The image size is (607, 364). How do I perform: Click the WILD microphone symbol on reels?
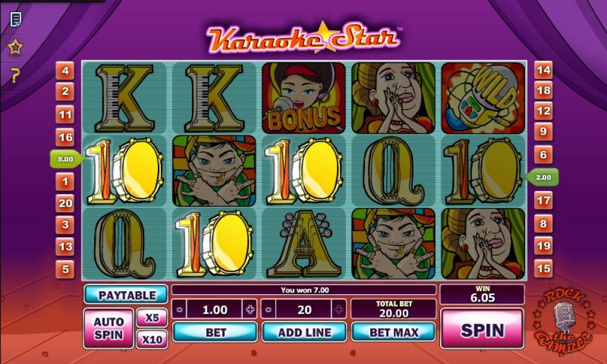[x=483, y=98]
